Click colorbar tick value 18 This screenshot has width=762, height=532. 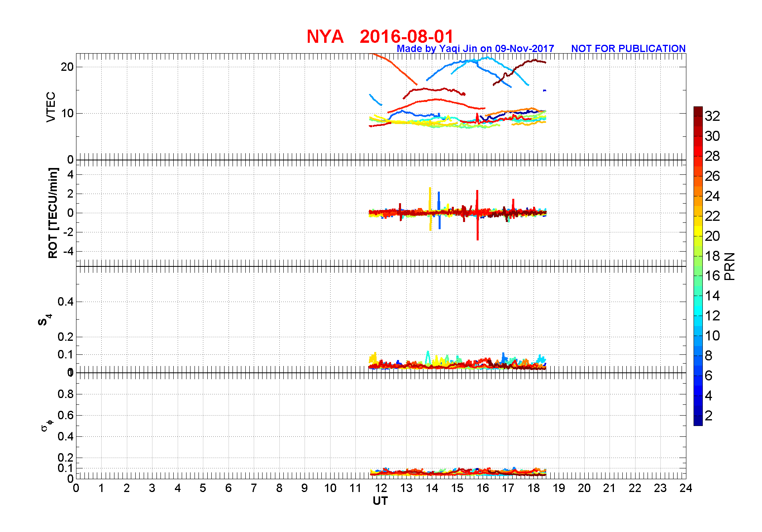click(x=712, y=256)
